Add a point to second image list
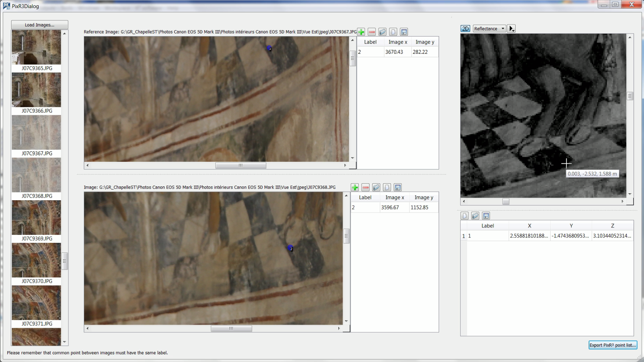The width and height of the screenshot is (644, 362). (x=355, y=188)
